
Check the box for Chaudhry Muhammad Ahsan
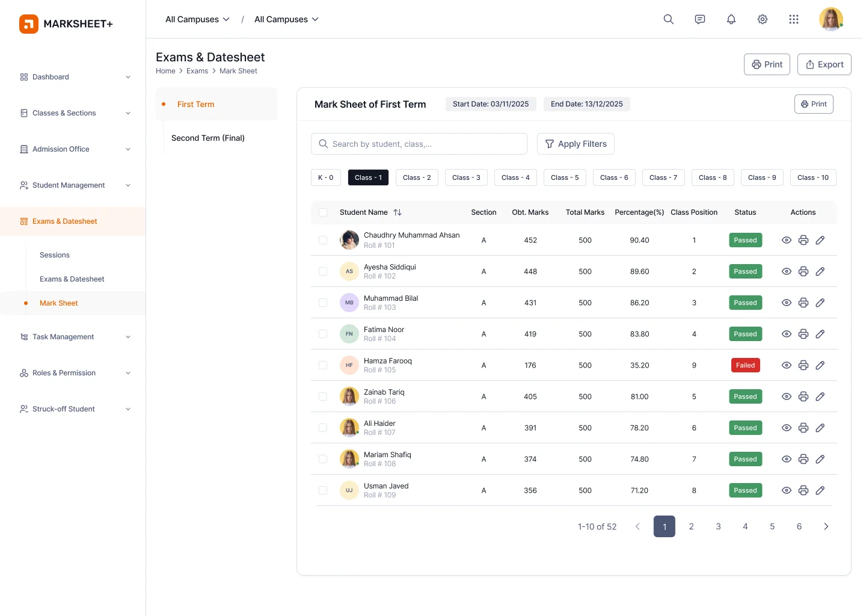click(323, 240)
